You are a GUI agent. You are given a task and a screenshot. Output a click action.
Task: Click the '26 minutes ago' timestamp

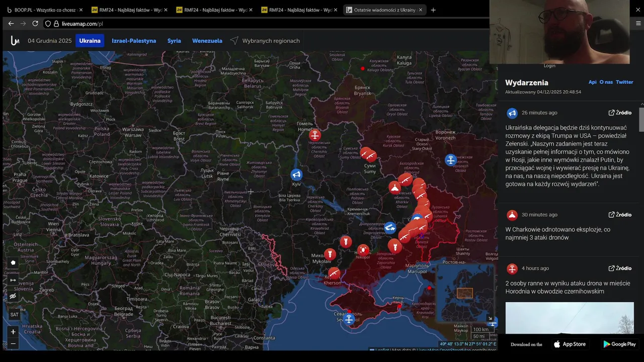coord(539,113)
